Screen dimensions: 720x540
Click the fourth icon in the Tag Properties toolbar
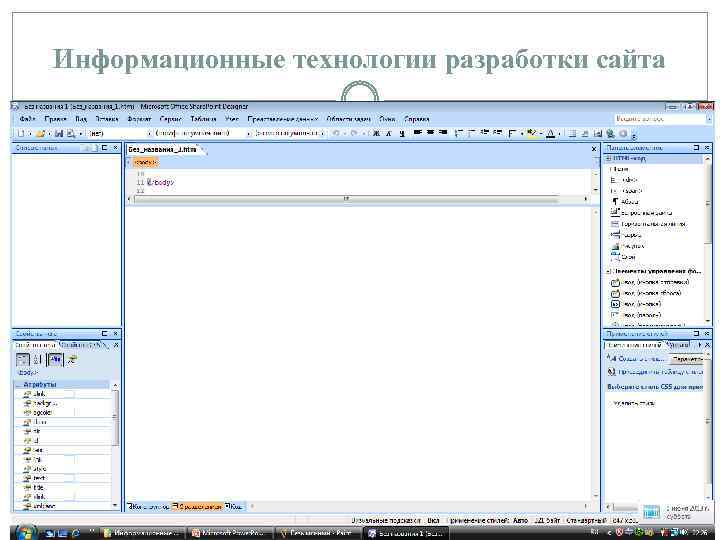(x=71, y=360)
